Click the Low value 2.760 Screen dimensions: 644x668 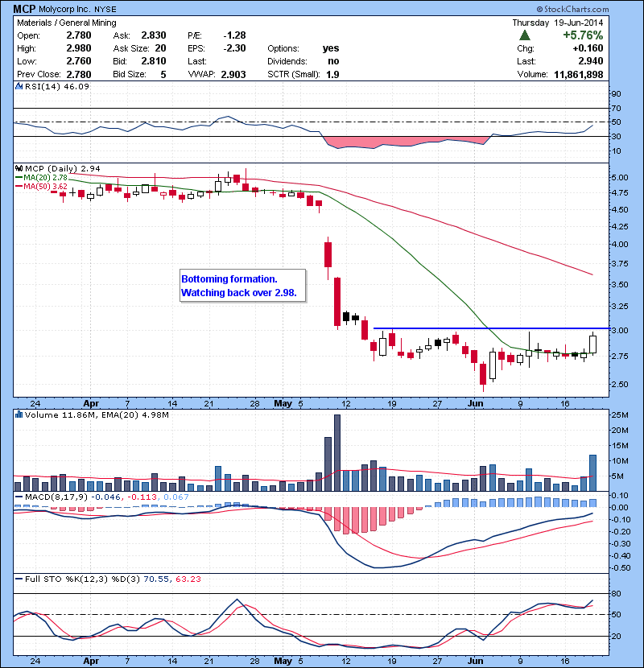tap(79, 61)
